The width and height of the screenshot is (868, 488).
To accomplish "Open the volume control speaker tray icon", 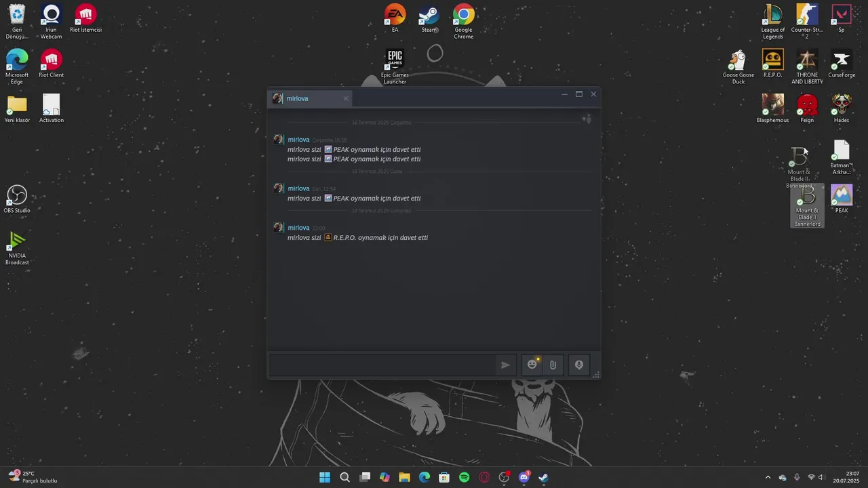I will coord(821,477).
